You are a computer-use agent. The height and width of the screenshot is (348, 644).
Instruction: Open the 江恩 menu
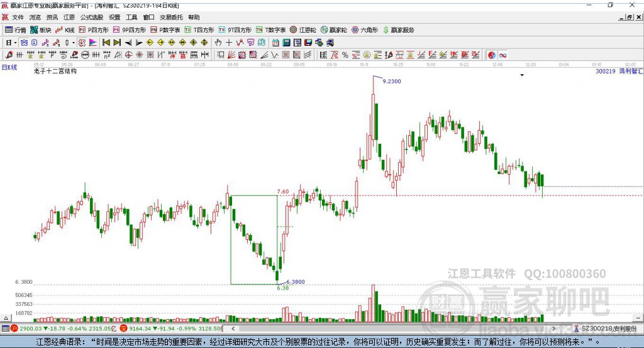click(69, 17)
